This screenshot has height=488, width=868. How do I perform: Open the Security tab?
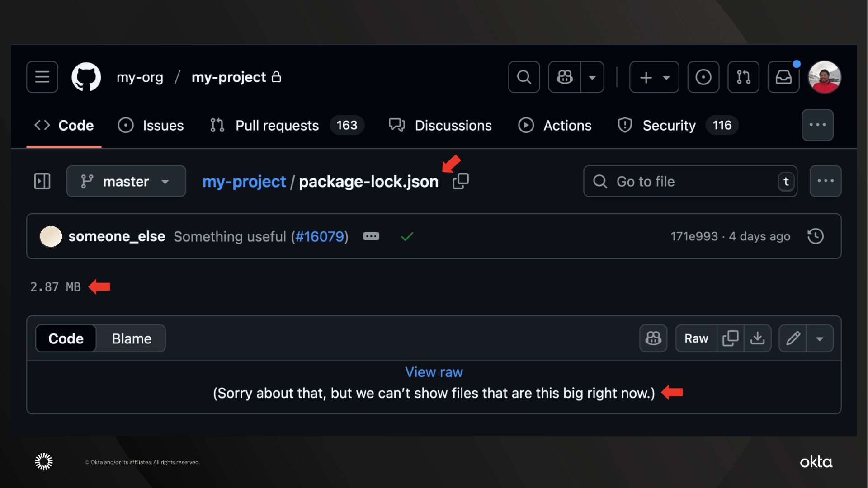tap(669, 125)
